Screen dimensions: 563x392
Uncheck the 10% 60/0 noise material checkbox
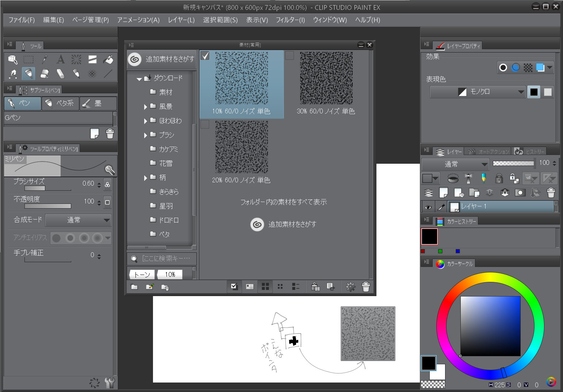tap(205, 55)
